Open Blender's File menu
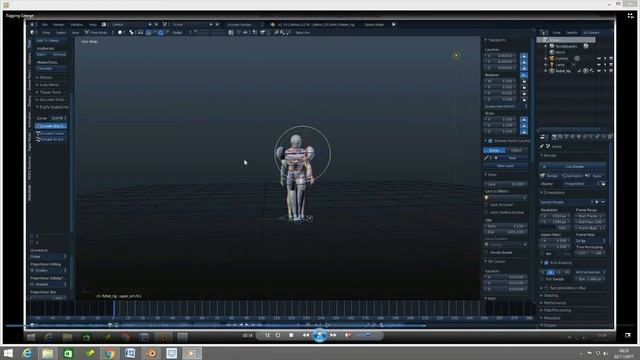640x360 pixels. coord(44,24)
